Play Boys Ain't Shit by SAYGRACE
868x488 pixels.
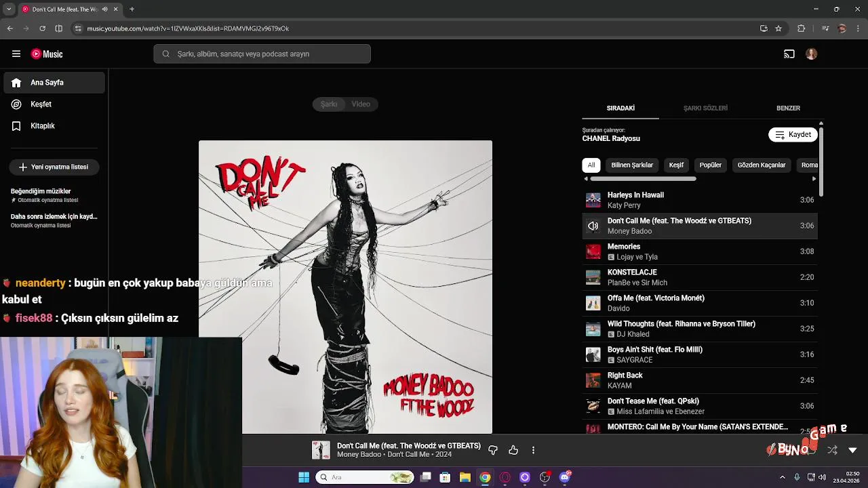[700, 354]
